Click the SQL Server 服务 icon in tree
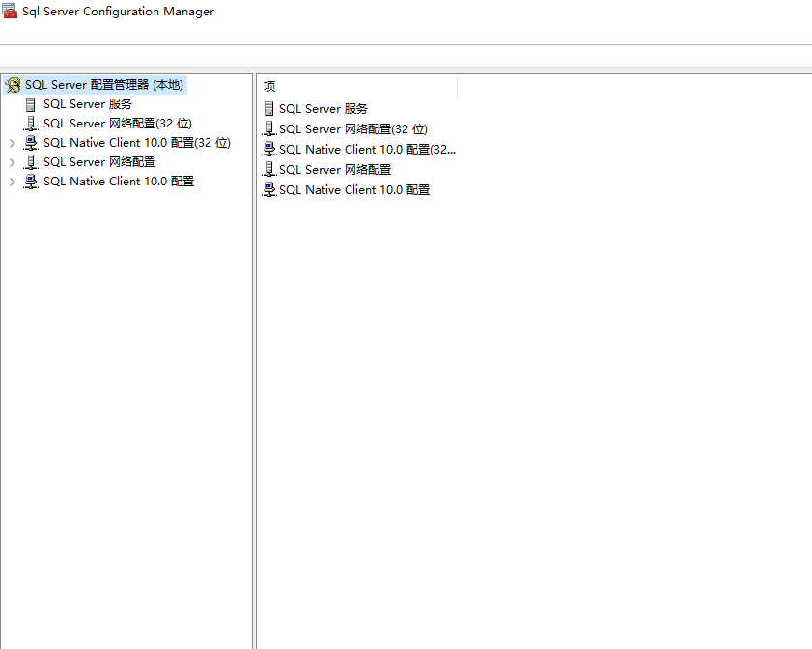Viewport: 812px width, 649px height. coord(31,104)
